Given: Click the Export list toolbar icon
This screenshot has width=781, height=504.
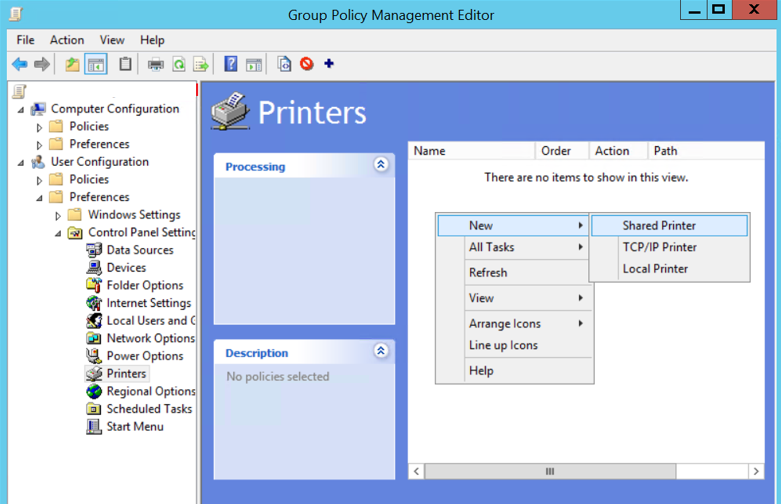Looking at the screenshot, I should pos(200,64).
